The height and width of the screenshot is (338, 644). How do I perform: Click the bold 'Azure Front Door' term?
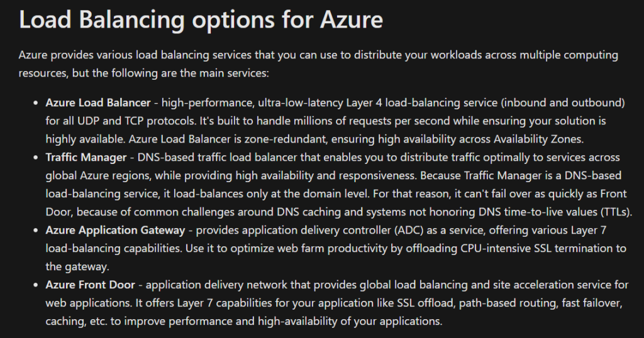pyautogui.click(x=91, y=285)
